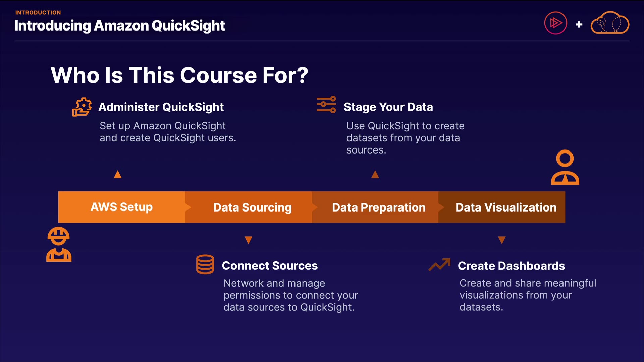The height and width of the screenshot is (362, 644).
Task: Click the cloud brain logo icon
Action: coord(610,23)
